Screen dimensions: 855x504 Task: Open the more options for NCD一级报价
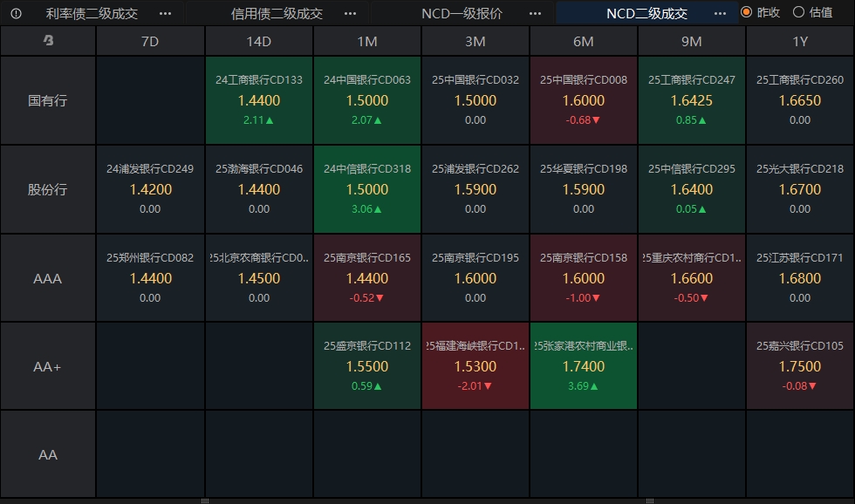click(536, 14)
